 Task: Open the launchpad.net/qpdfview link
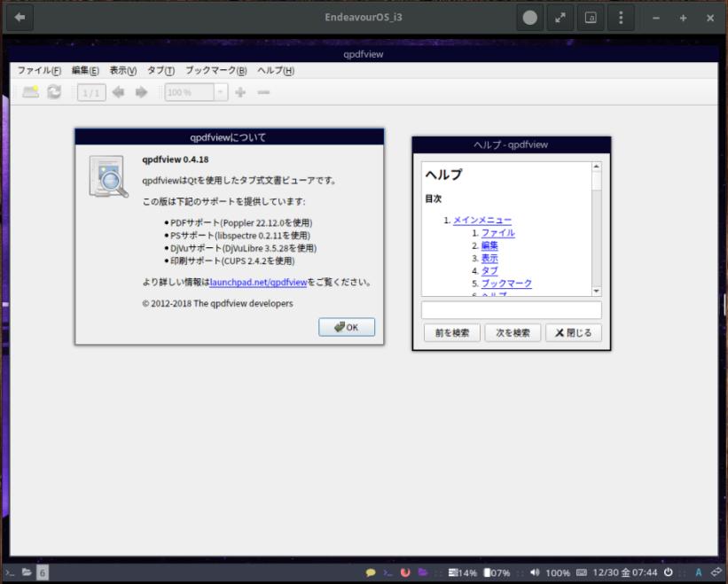[x=258, y=282]
